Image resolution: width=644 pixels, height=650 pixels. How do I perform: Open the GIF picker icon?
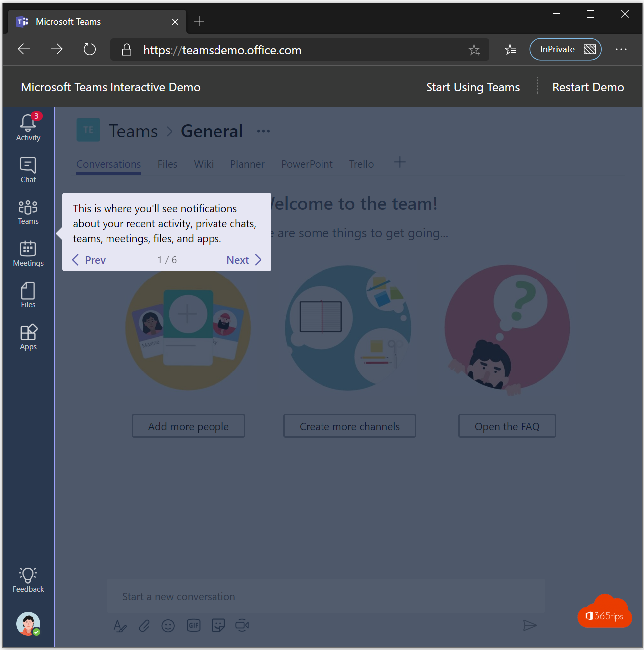coord(194,625)
